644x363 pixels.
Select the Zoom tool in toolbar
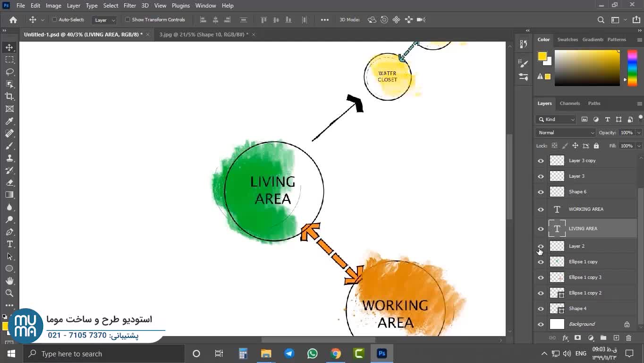[9, 293]
